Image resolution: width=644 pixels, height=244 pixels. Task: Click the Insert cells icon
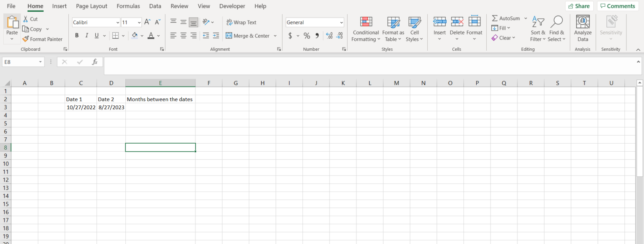click(439, 22)
